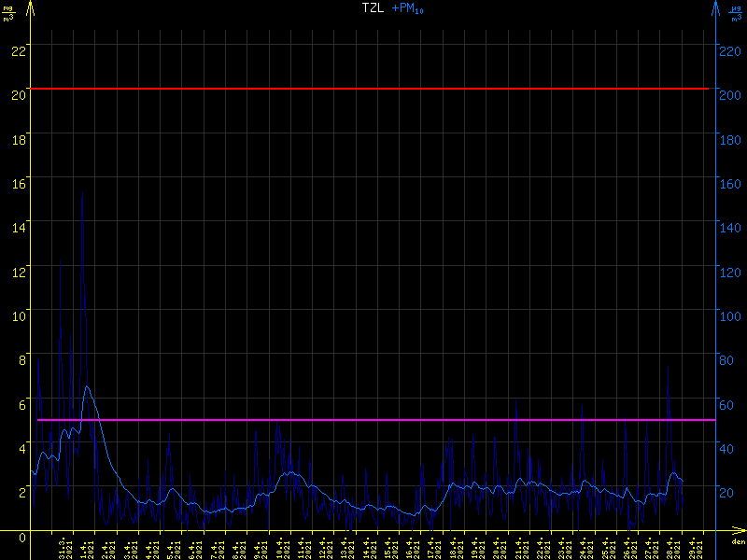Click the magenta 50 threshold line
747x560 pixels.
(x=373, y=420)
